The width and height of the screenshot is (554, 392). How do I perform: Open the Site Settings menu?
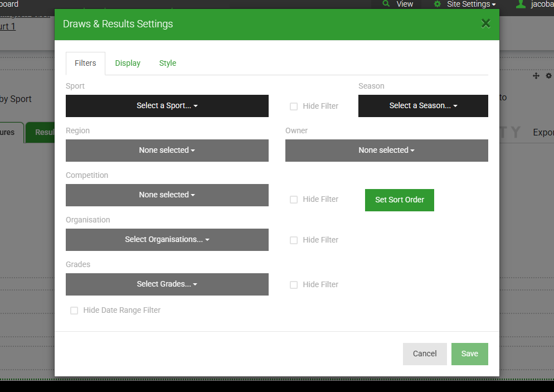point(471,4)
